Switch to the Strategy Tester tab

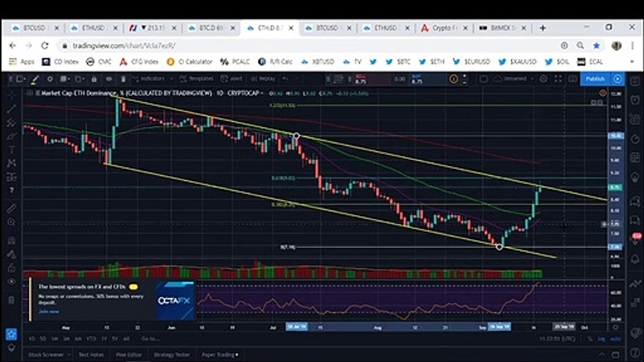[x=172, y=354]
